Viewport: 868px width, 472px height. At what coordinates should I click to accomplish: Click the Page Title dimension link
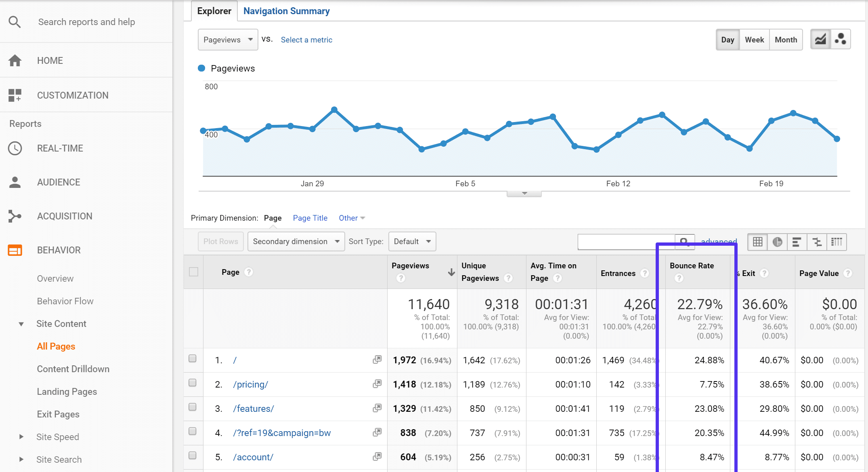click(x=310, y=218)
